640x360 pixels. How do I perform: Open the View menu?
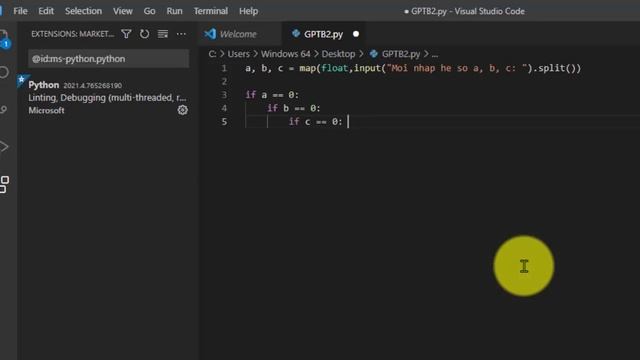pos(122,11)
